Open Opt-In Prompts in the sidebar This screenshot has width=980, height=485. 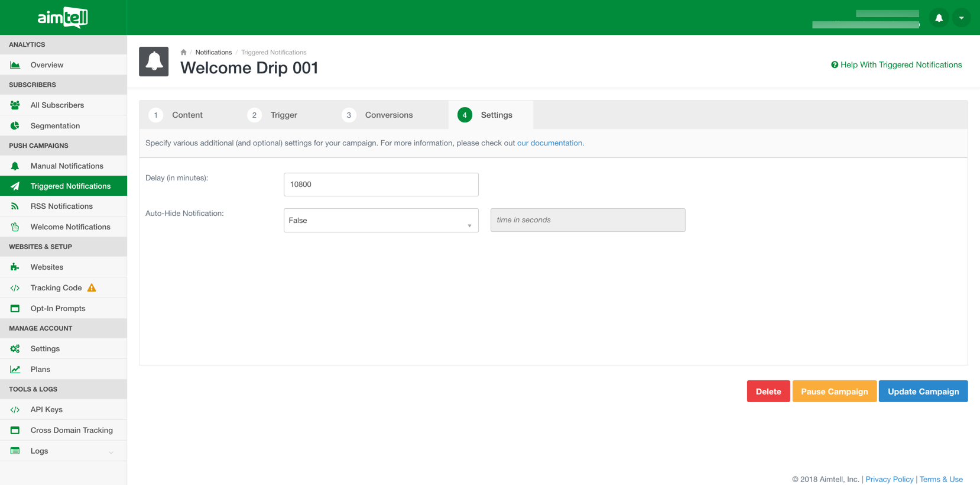coord(63,309)
